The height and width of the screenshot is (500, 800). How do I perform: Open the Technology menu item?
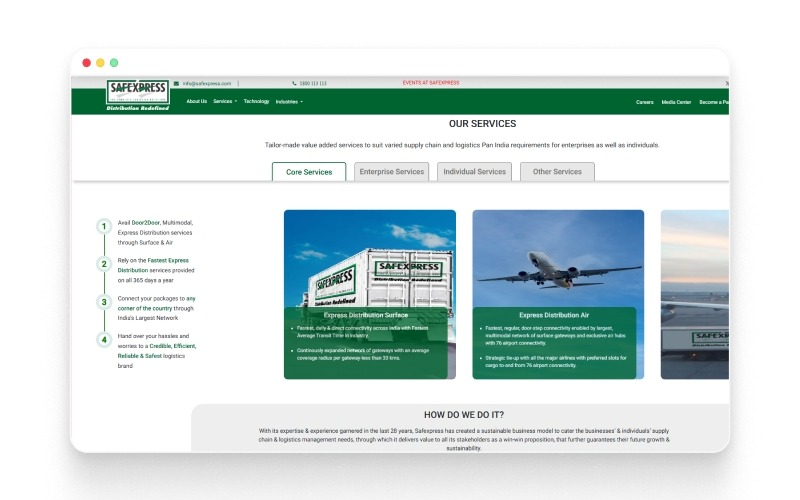(256, 102)
